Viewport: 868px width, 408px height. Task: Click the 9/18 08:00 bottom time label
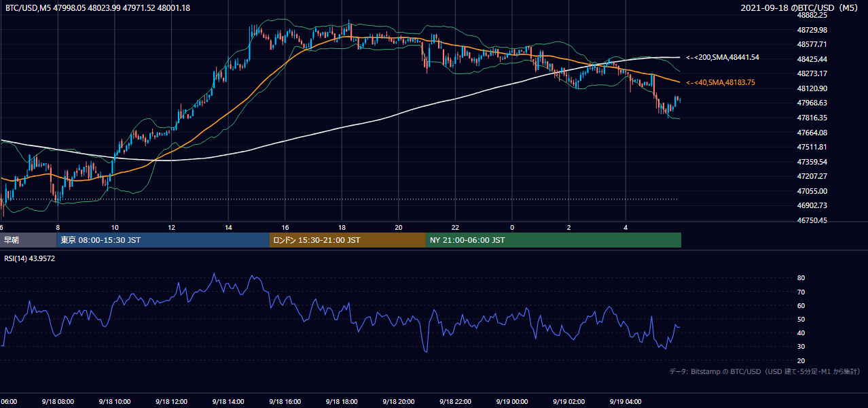pos(58,402)
